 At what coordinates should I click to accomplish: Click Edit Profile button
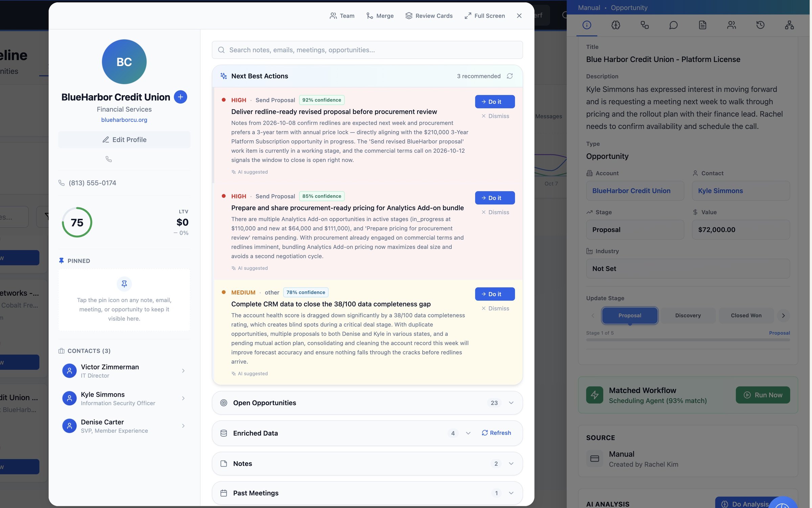(124, 140)
